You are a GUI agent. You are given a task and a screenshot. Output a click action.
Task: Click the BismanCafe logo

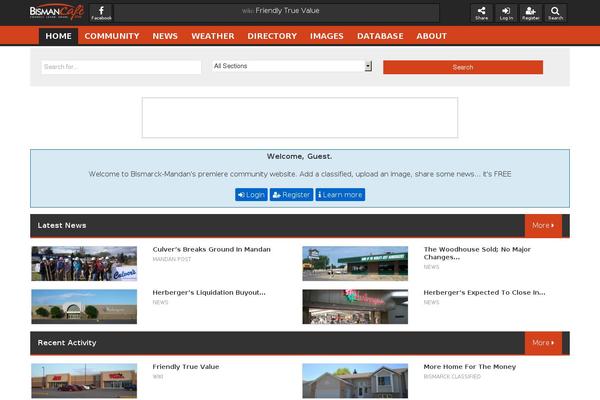pos(57,12)
